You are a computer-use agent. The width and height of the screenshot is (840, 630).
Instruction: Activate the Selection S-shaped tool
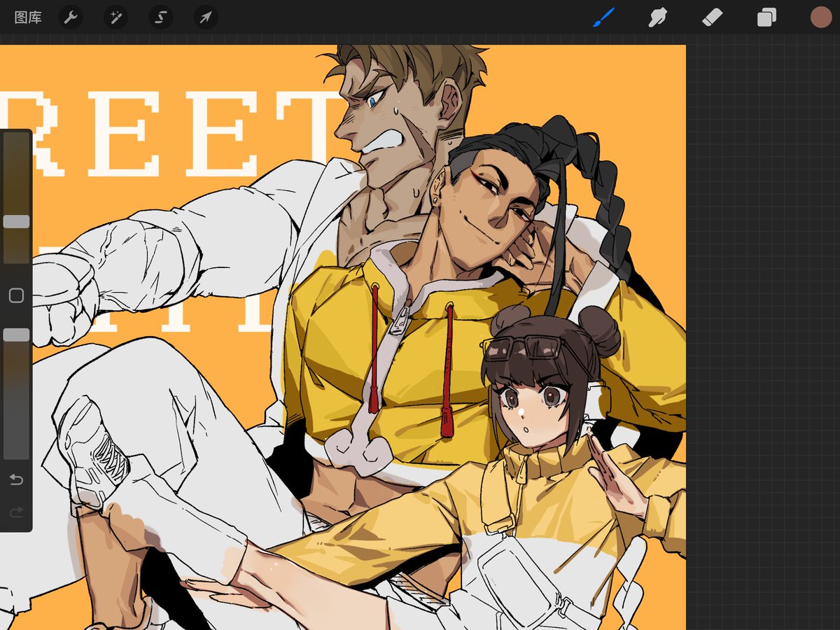[x=160, y=17]
